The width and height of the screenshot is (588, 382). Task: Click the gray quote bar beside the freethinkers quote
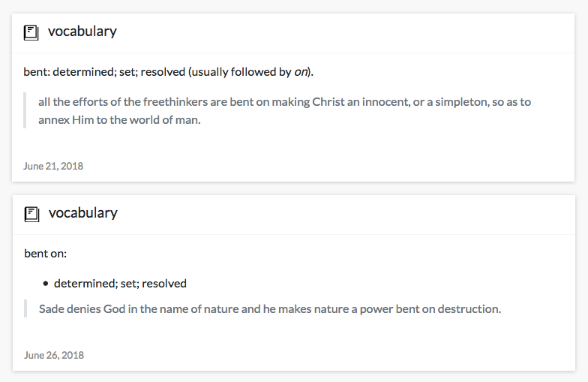pos(25,110)
